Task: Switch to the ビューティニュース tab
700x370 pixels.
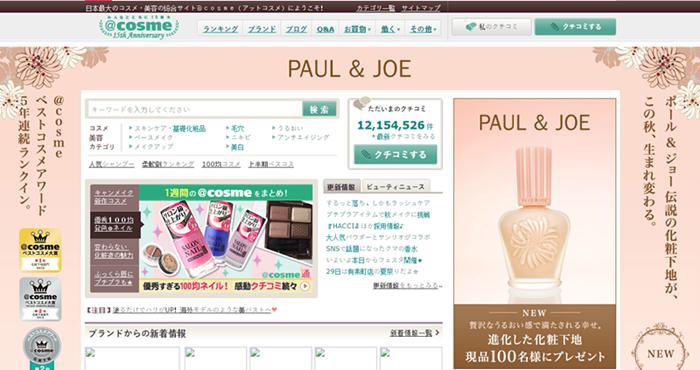Action: point(396,187)
